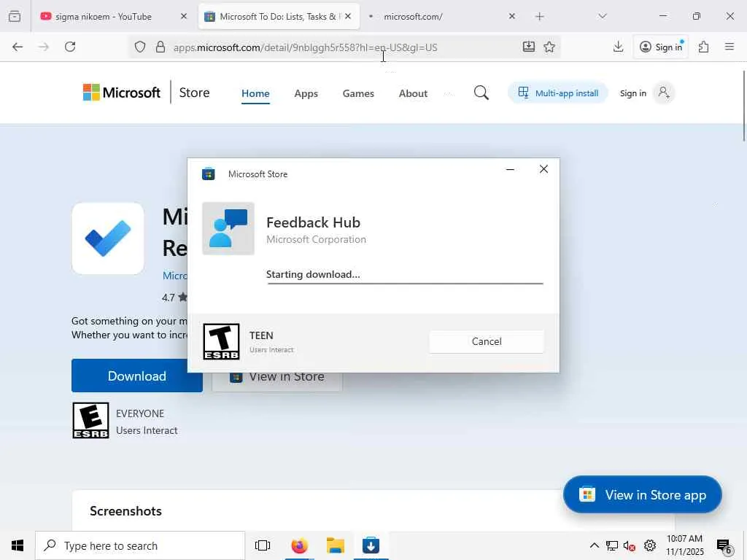Click the floating View in Store app button

tap(642, 495)
